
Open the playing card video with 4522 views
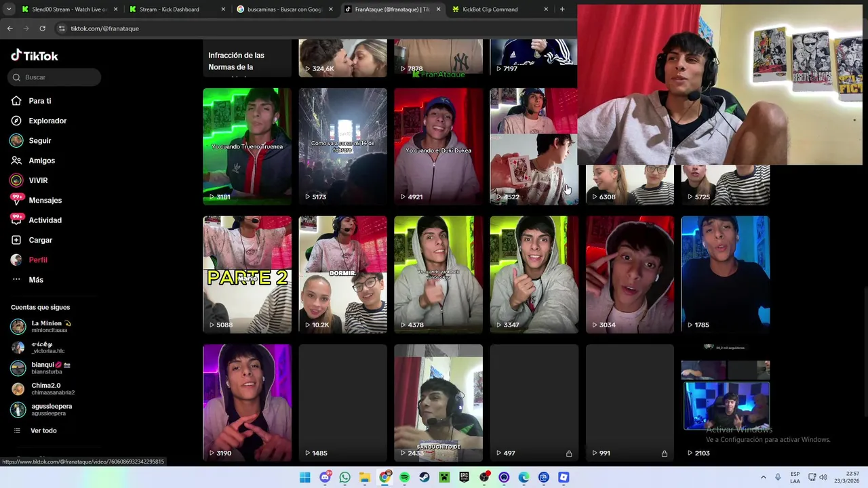click(x=534, y=146)
